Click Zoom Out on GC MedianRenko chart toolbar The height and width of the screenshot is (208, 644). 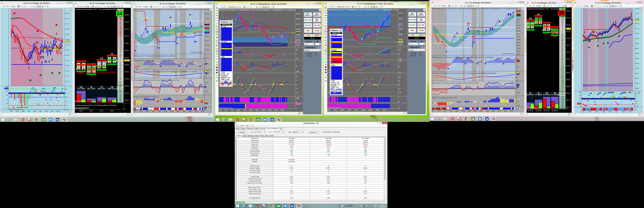(253, 7)
